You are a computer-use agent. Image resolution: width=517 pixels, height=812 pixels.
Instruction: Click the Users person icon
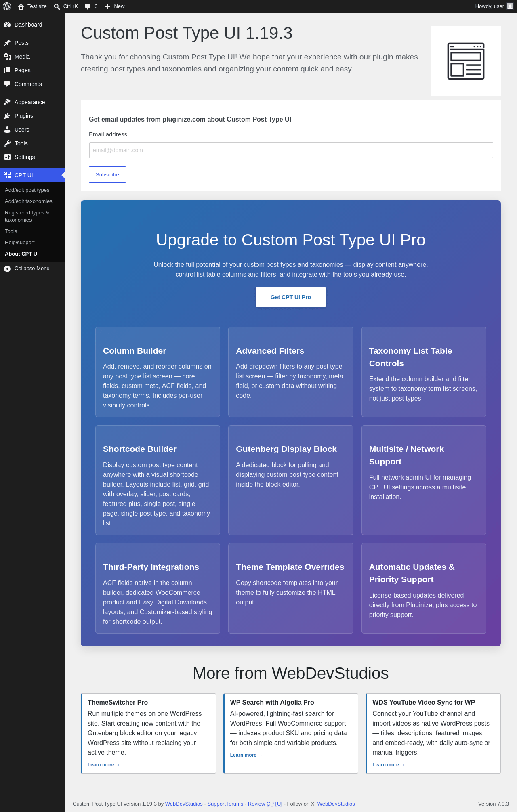[x=7, y=130]
